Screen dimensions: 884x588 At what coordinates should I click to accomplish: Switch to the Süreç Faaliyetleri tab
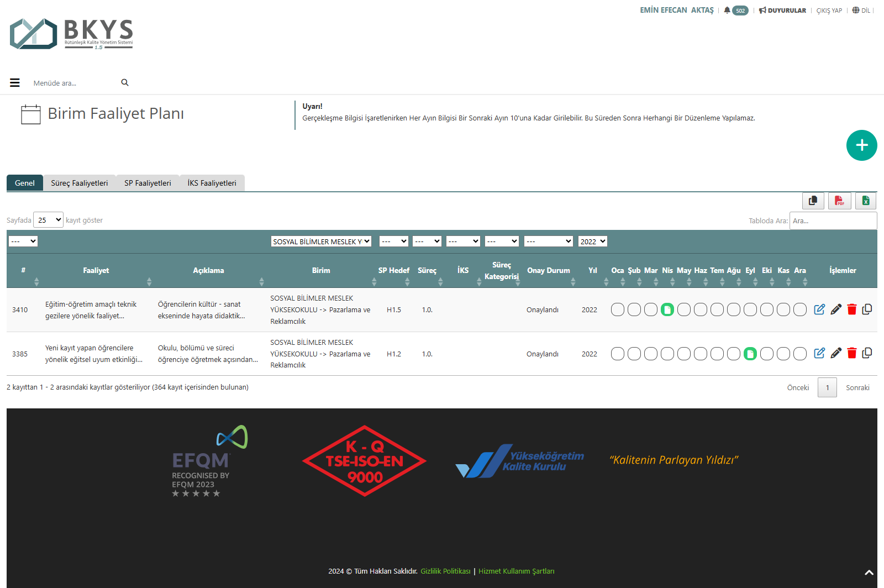80,183
